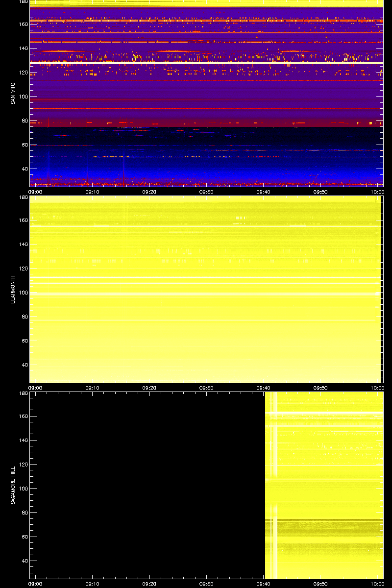Click the 09:00 time label under Learmonth

pyautogui.click(x=35, y=388)
